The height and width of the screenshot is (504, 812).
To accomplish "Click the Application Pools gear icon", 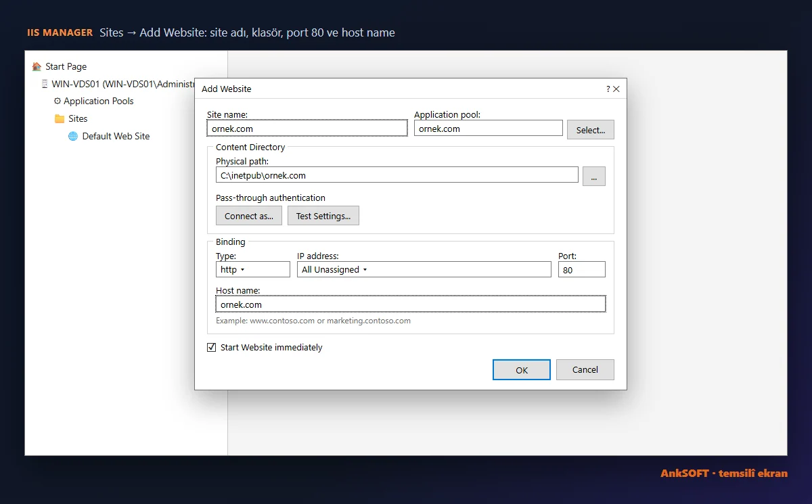I will tap(58, 101).
